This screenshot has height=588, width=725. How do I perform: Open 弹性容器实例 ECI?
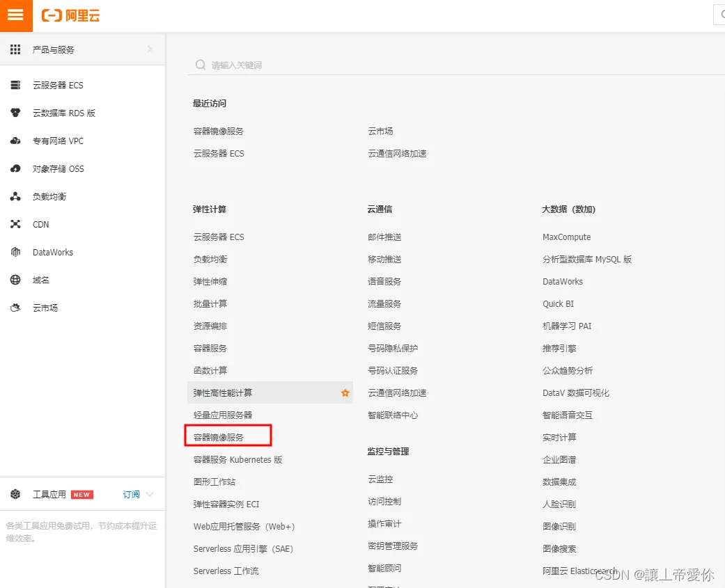[x=226, y=504]
